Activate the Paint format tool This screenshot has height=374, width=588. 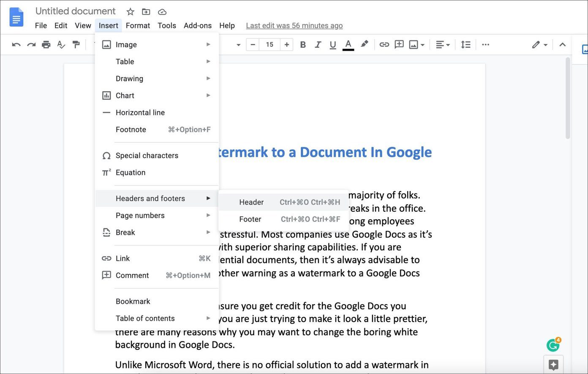pyautogui.click(x=76, y=44)
